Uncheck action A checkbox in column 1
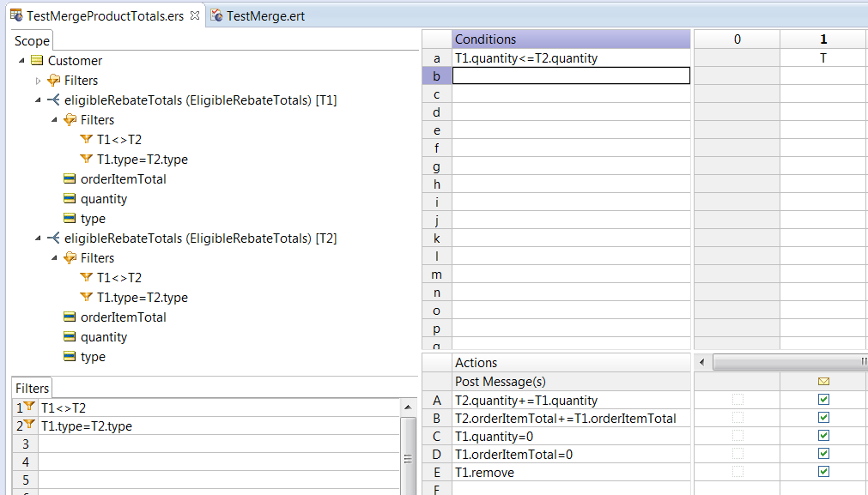The height and width of the screenshot is (495, 868). (x=823, y=399)
